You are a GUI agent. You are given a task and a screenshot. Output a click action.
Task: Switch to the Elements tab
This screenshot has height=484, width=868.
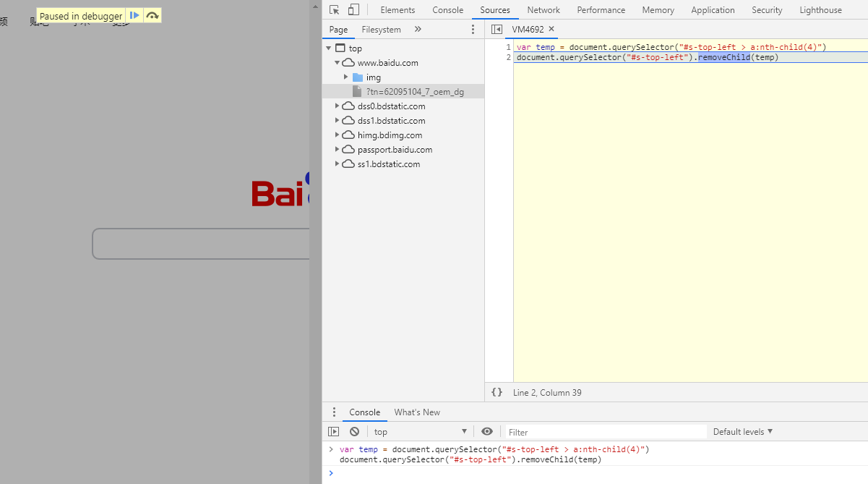(398, 10)
